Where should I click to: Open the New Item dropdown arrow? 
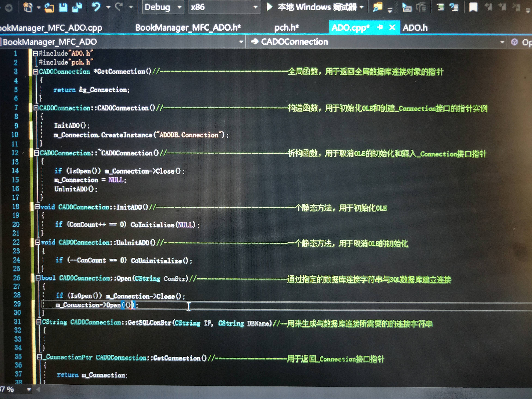[x=38, y=8]
